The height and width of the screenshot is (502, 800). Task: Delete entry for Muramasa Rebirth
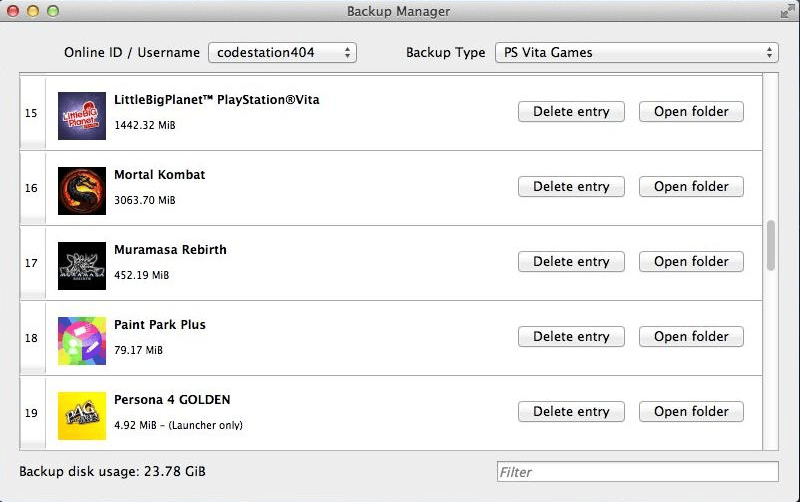coord(571,262)
